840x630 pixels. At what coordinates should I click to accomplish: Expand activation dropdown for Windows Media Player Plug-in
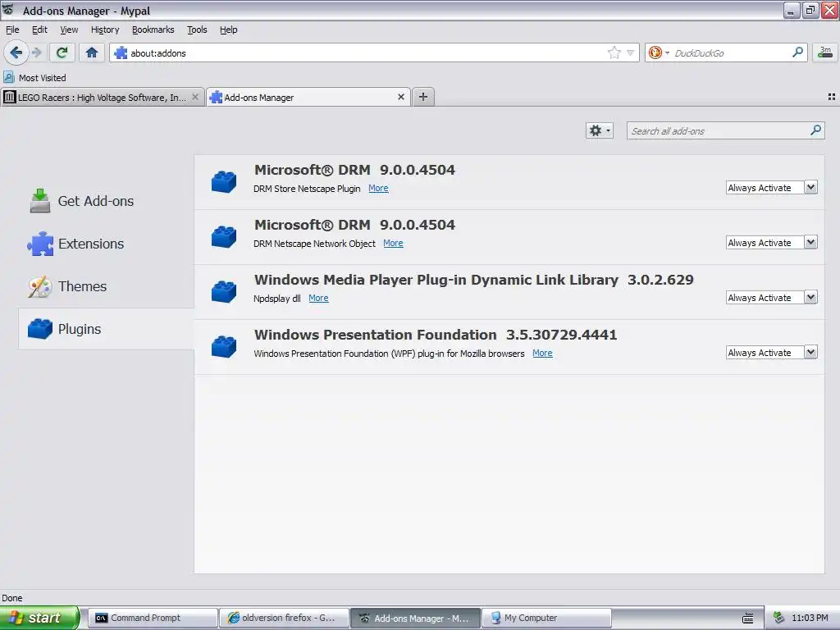coord(771,297)
